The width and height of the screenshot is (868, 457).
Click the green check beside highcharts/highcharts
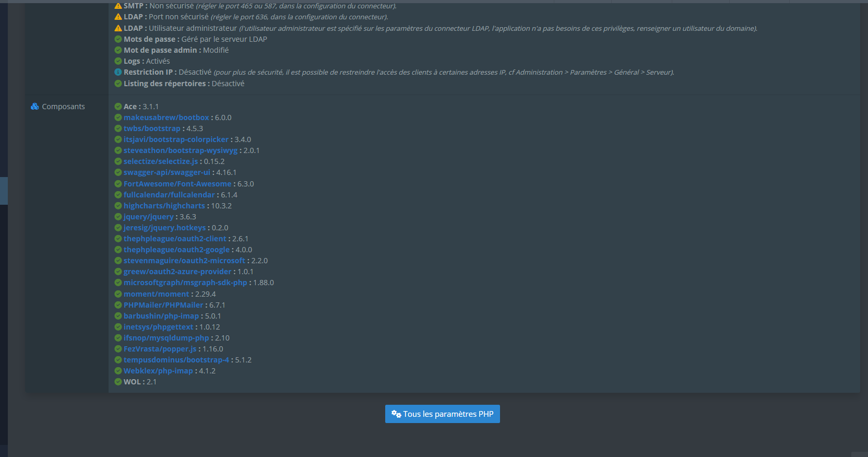(118, 206)
